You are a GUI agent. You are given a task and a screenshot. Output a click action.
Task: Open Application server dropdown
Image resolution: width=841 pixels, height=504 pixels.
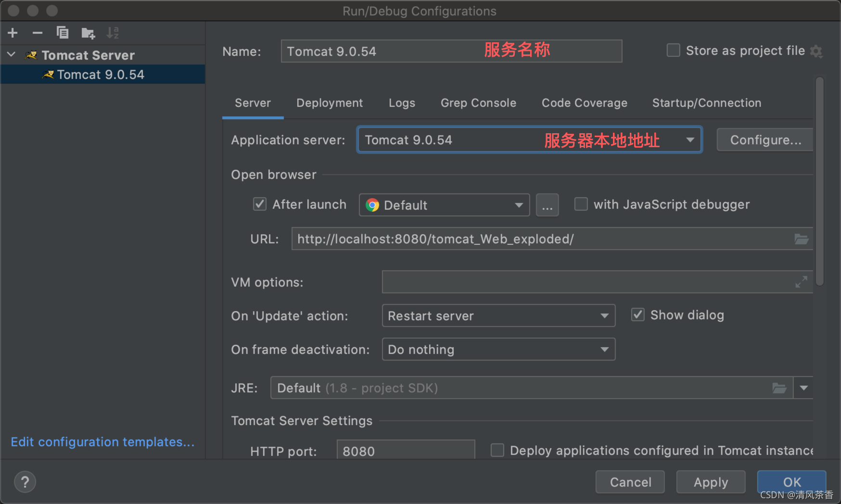(x=530, y=140)
